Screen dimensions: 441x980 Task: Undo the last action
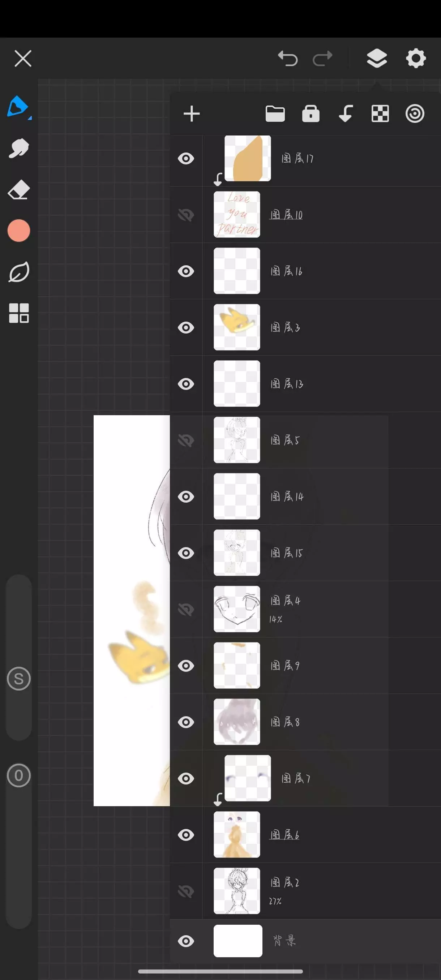[288, 59]
